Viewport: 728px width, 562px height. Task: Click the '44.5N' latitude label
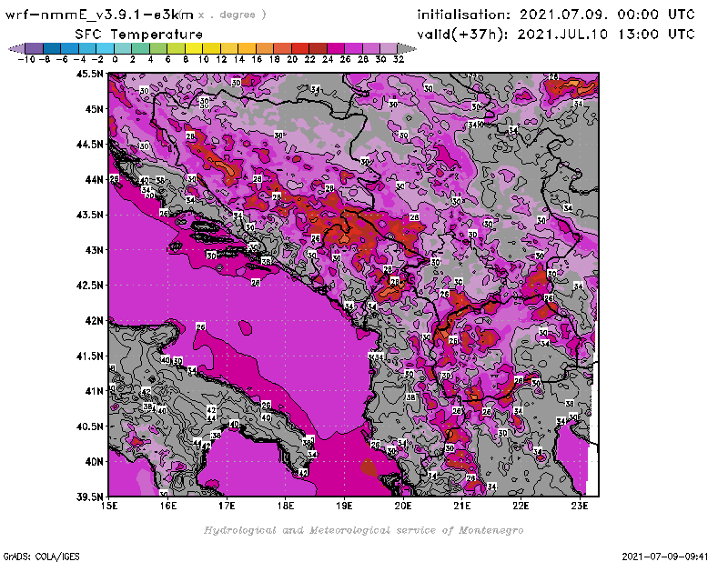tap(89, 145)
